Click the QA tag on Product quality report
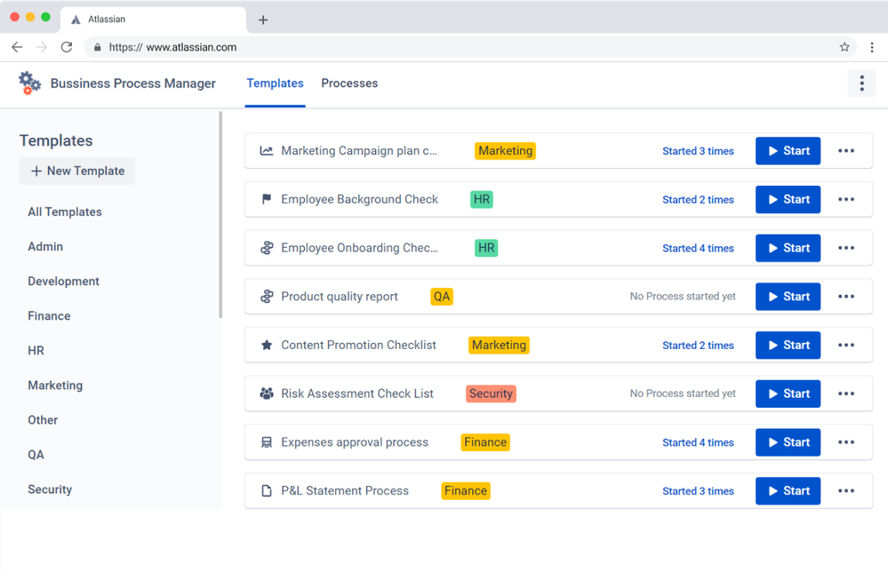 [442, 297]
